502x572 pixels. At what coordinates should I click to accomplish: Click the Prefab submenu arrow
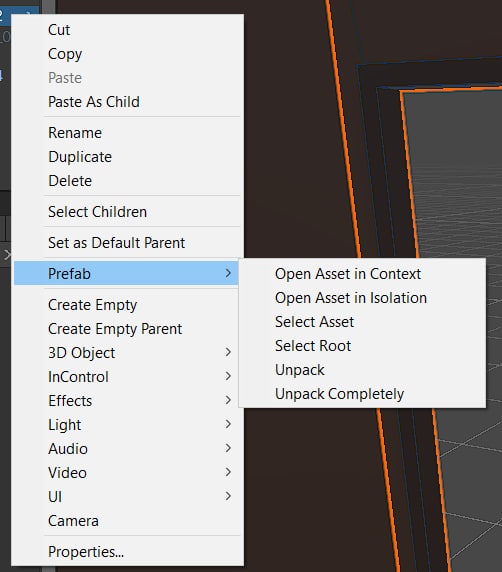[x=228, y=273]
